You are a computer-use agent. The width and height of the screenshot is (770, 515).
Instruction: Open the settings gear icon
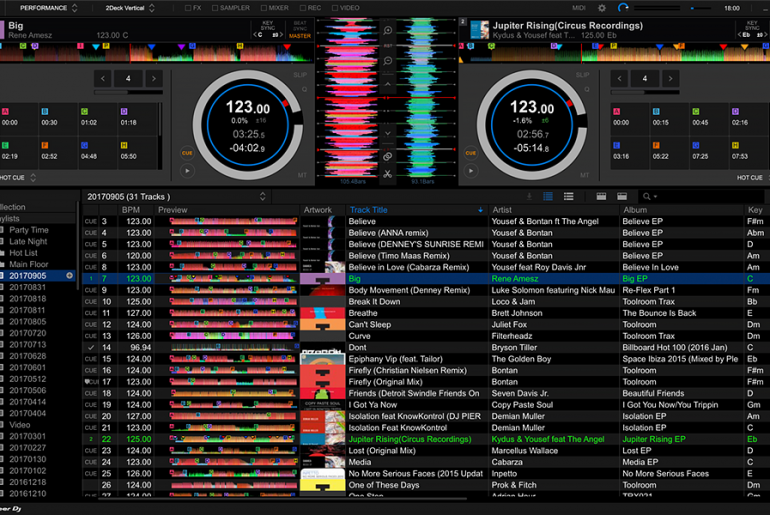coord(601,8)
